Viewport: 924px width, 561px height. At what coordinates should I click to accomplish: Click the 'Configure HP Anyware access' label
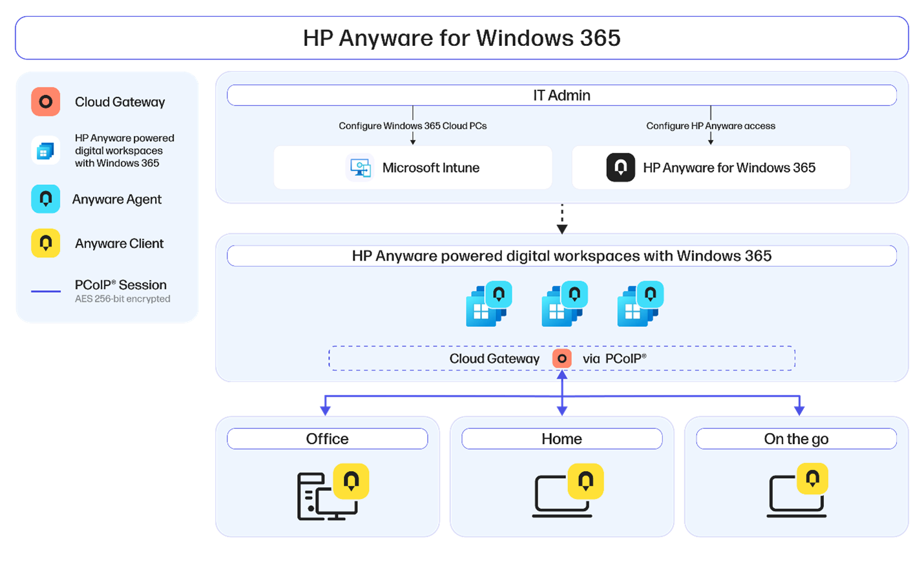(x=711, y=126)
